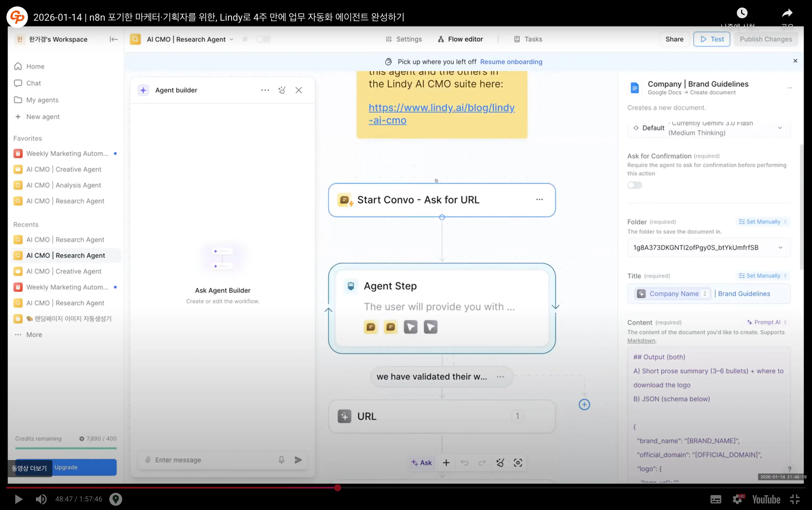The width and height of the screenshot is (812, 510).
Task: Click the video progress bar scrubber
Action: [x=338, y=488]
